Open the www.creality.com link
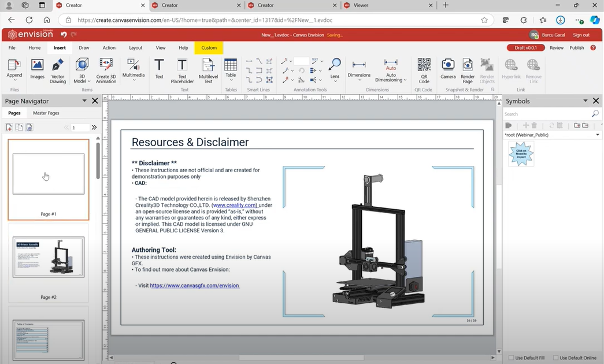The width and height of the screenshot is (604, 364). [235, 205]
